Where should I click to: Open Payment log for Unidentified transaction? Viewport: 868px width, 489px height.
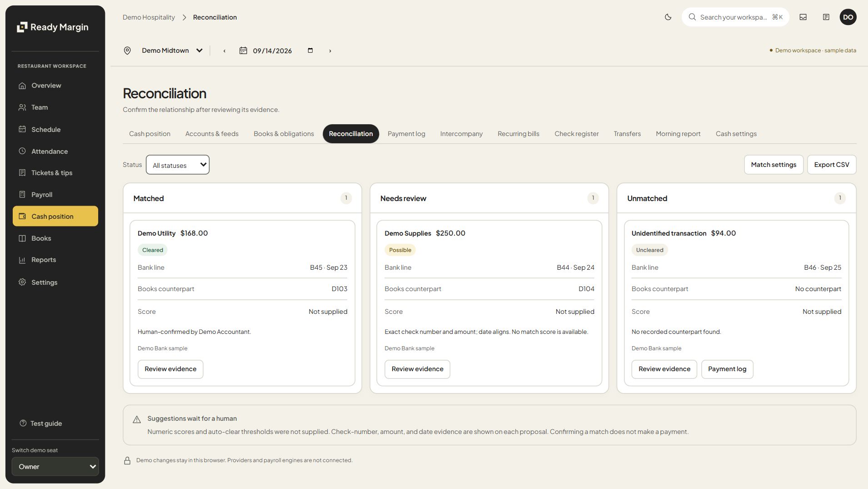point(727,369)
